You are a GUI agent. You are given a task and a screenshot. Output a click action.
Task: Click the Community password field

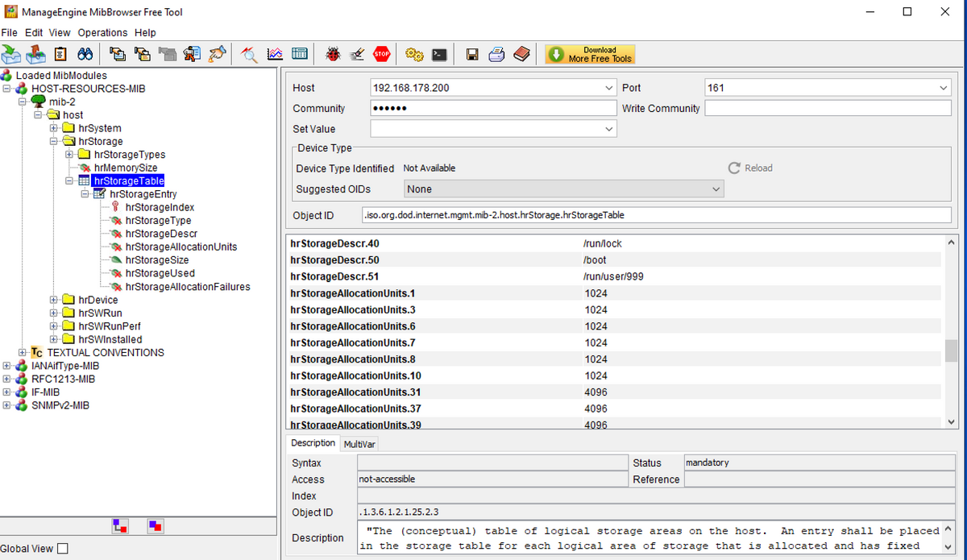[493, 108]
